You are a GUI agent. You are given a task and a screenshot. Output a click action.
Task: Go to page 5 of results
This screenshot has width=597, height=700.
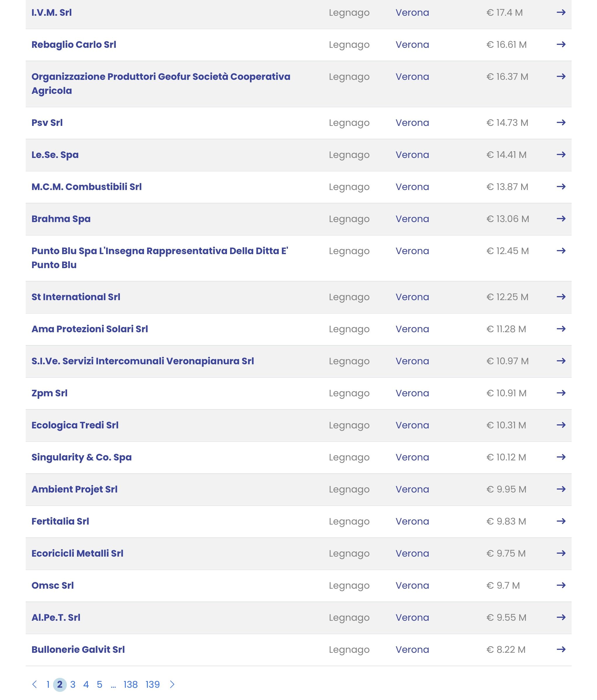(99, 685)
